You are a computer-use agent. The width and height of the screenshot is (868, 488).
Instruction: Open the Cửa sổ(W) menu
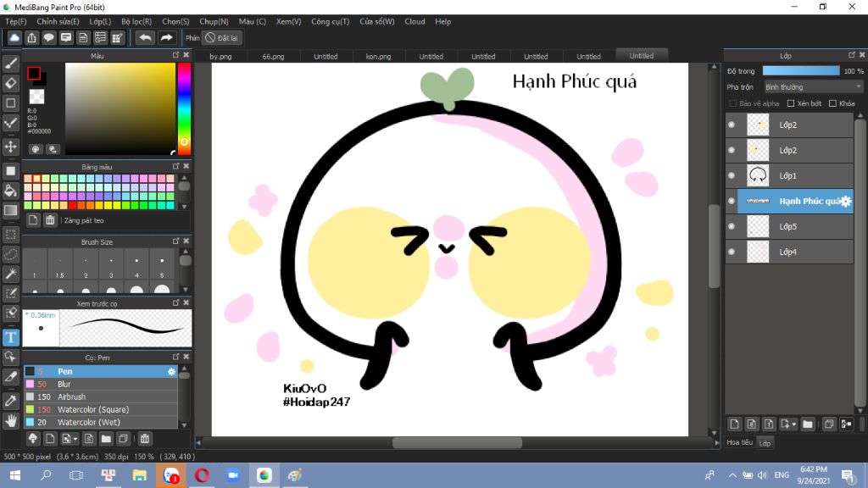(x=377, y=21)
